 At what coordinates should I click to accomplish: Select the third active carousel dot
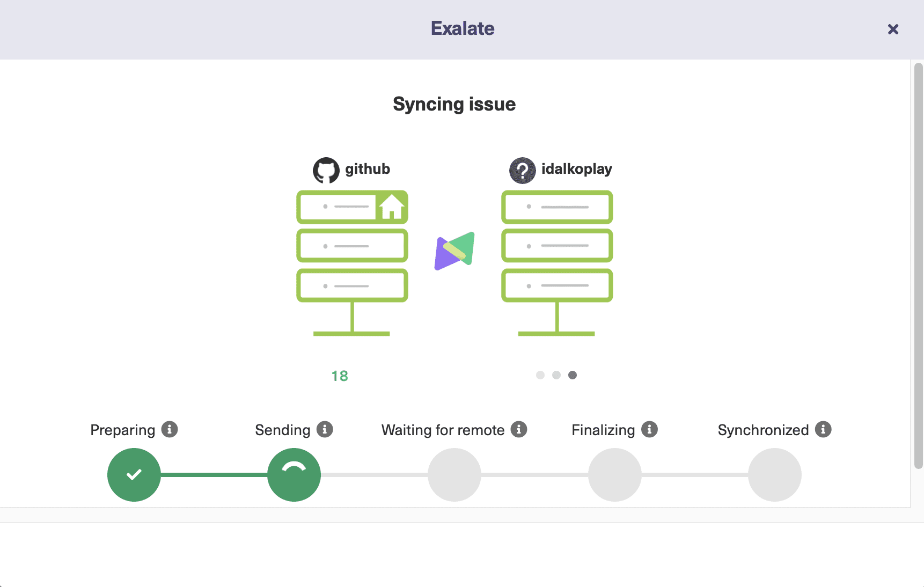tap(573, 375)
